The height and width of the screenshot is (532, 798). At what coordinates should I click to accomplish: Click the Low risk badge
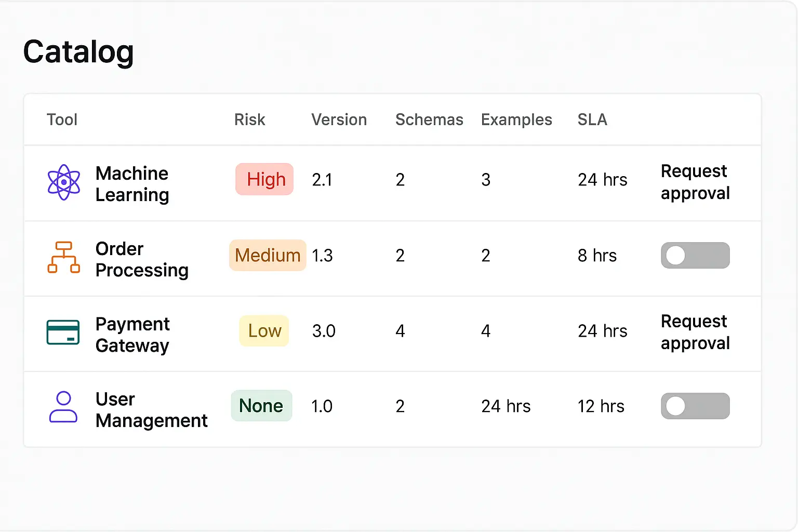264,331
